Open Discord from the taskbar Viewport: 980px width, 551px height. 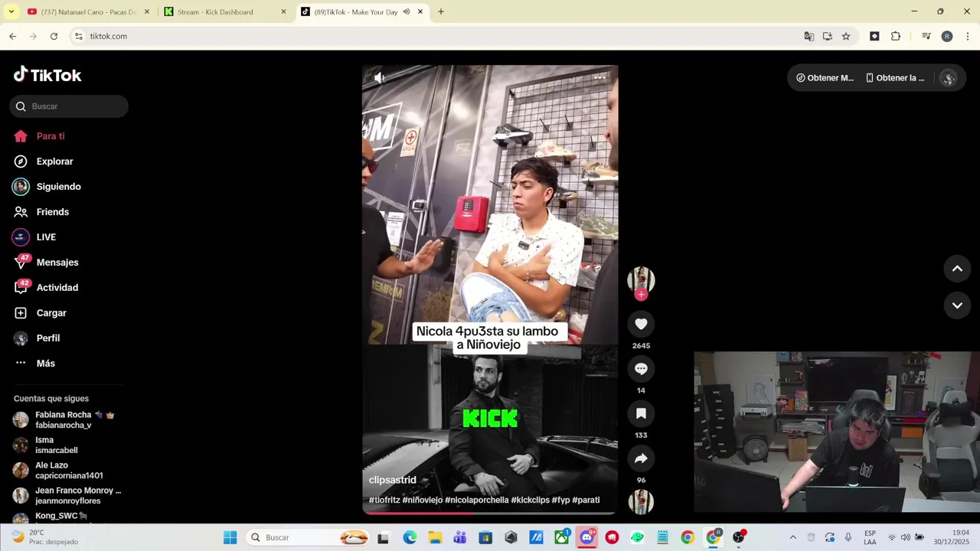586,537
